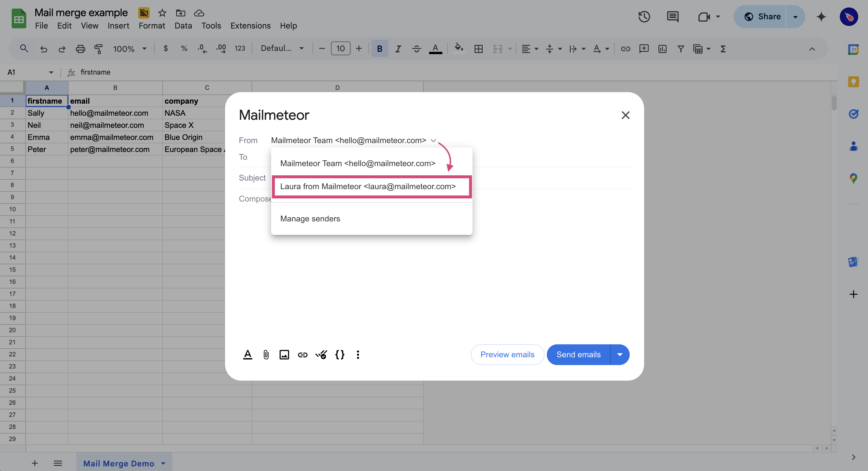Apply percent format icon
Image resolution: width=868 pixels, height=471 pixels.
pyautogui.click(x=184, y=49)
